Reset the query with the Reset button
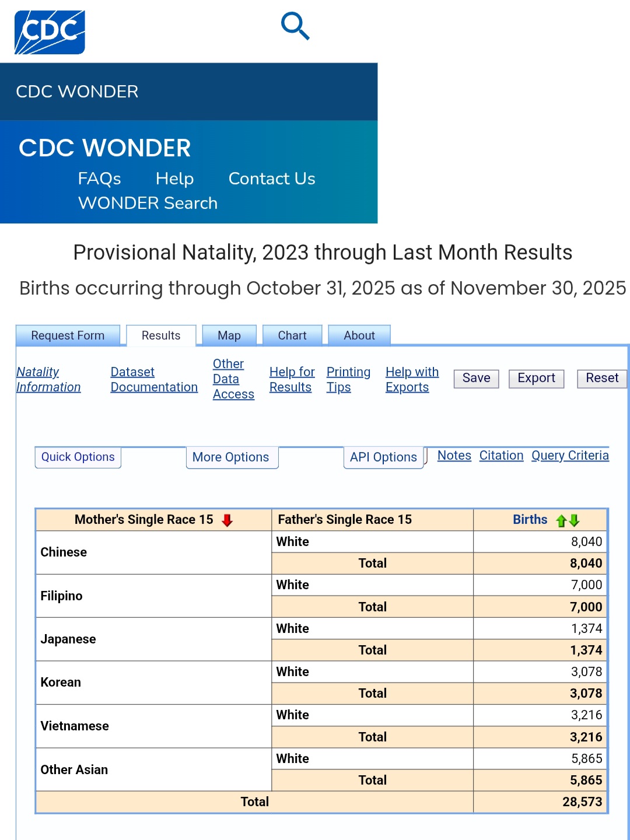Image resolution: width=630 pixels, height=840 pixels. (x=602, y=379)
